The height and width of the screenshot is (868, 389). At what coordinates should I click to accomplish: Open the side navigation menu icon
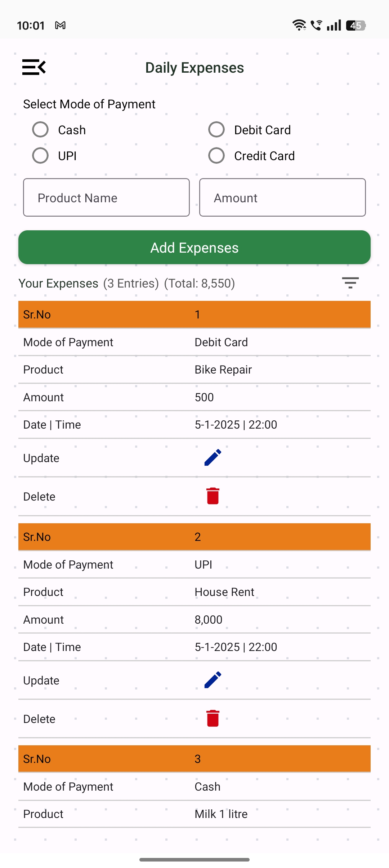tap(34, 67)
